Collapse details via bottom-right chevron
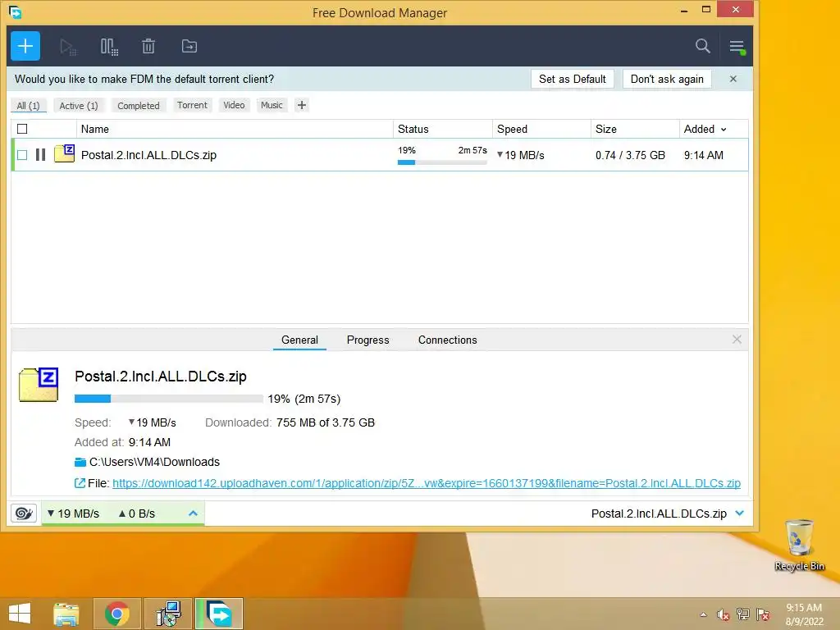Screen dimensions: 840x630 (740, 514)
